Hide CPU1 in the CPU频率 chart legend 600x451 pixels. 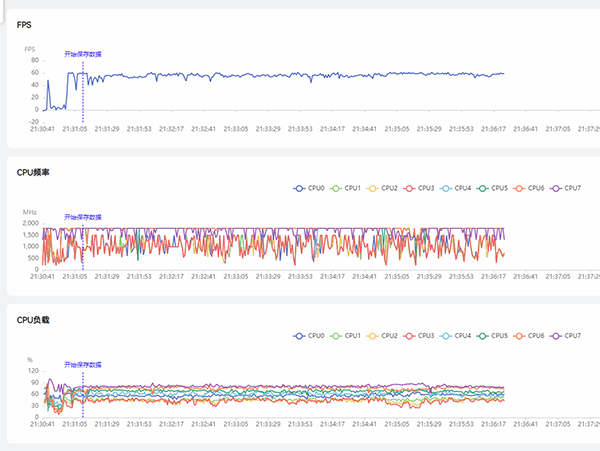click(344, 188)
